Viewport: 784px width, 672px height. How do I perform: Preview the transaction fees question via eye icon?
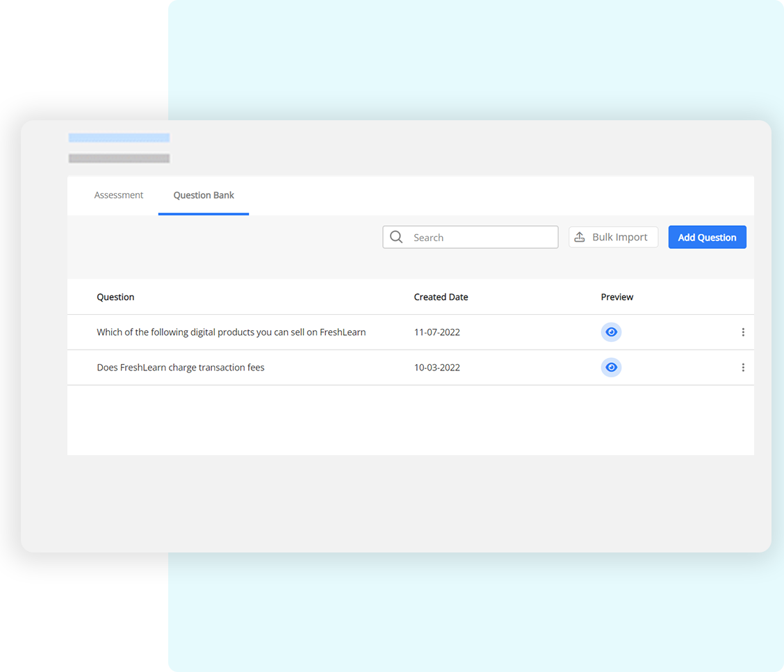tap(611, 367)
